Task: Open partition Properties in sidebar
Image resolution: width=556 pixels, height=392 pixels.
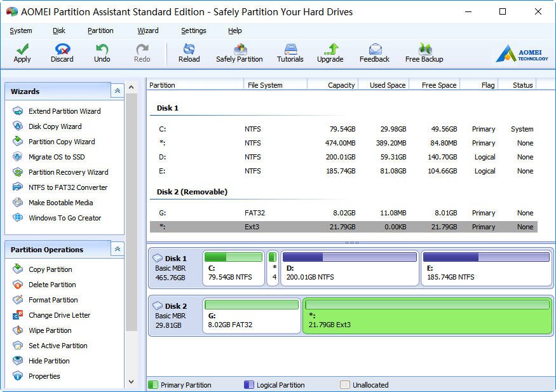Action: (36, 376)
